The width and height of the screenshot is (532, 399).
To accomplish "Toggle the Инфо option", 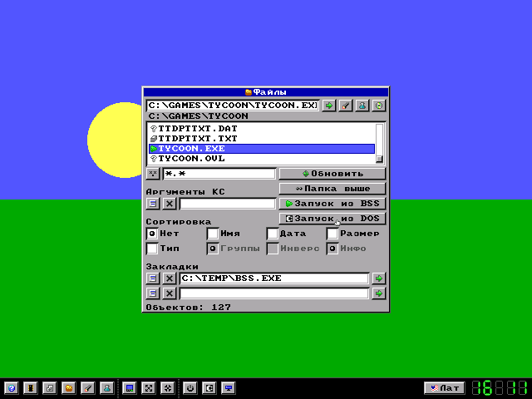I will pos(332,249).
